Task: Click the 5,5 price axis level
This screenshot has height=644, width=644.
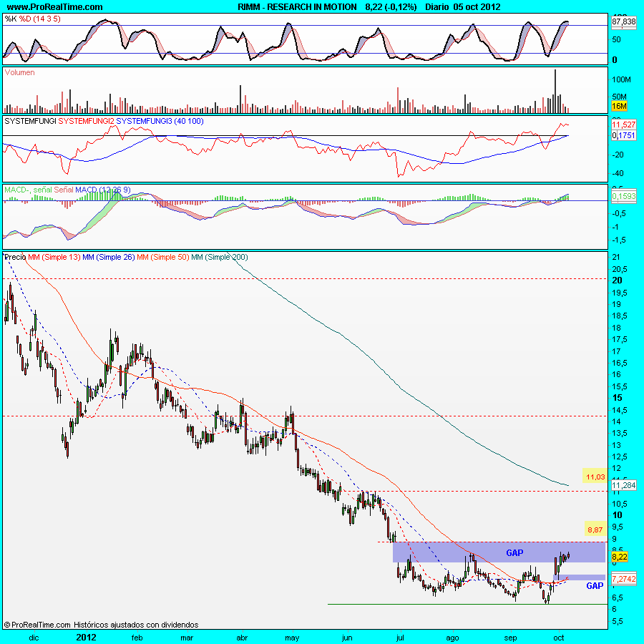Action: 618,621
